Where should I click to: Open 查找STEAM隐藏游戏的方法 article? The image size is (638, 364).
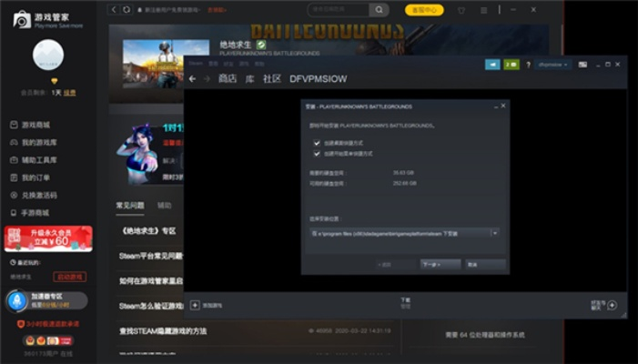click(163, 331)
